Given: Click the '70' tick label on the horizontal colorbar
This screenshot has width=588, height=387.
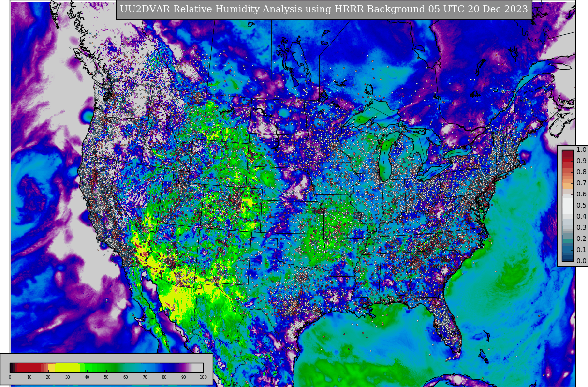Looking at the screenshot, I should pyautogui.click(x=145, y=377).
